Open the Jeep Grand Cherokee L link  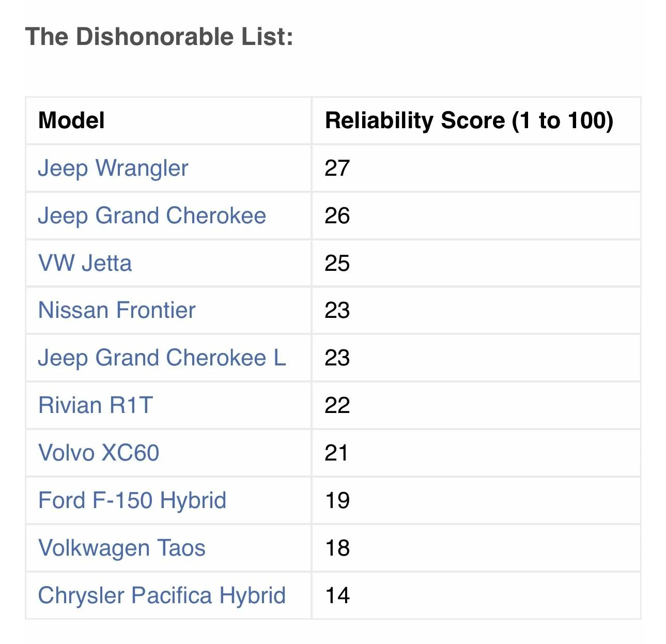click(x=162, y=358)
